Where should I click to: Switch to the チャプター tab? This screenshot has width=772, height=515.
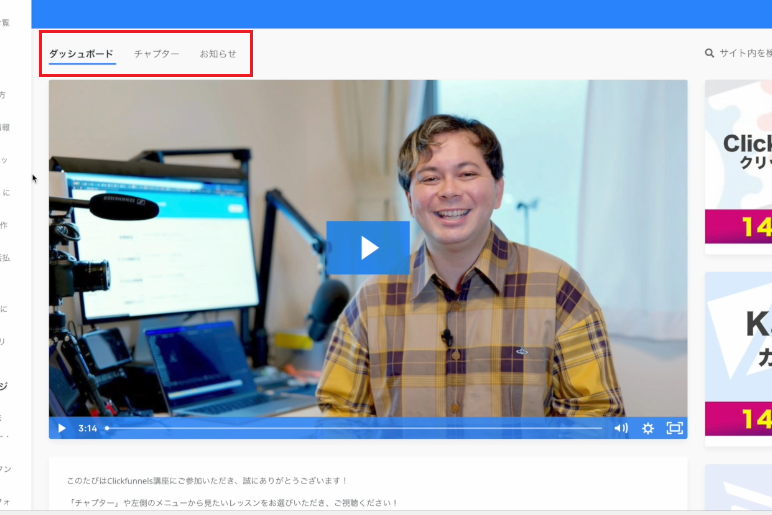point(157,54)
